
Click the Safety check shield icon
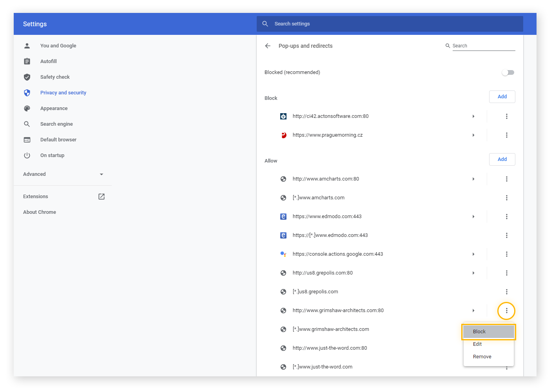coord(27,77)
